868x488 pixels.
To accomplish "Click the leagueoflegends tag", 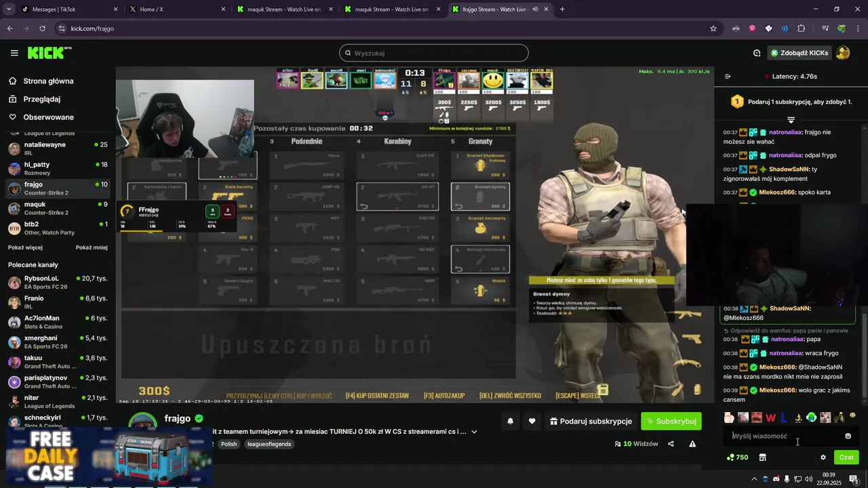I will tap(269, 444).
